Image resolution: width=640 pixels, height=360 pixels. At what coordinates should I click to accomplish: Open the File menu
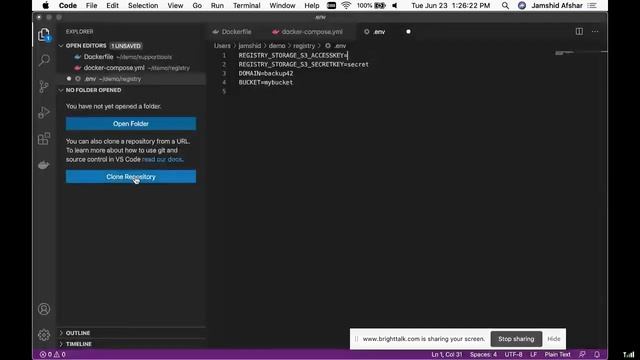[91, 6]
